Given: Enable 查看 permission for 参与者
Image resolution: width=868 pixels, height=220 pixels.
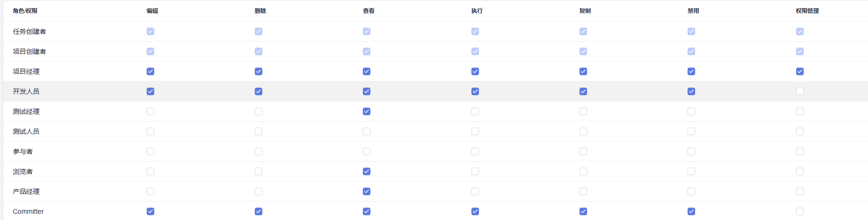Looking at the screenshot, I should coord(367,151).
